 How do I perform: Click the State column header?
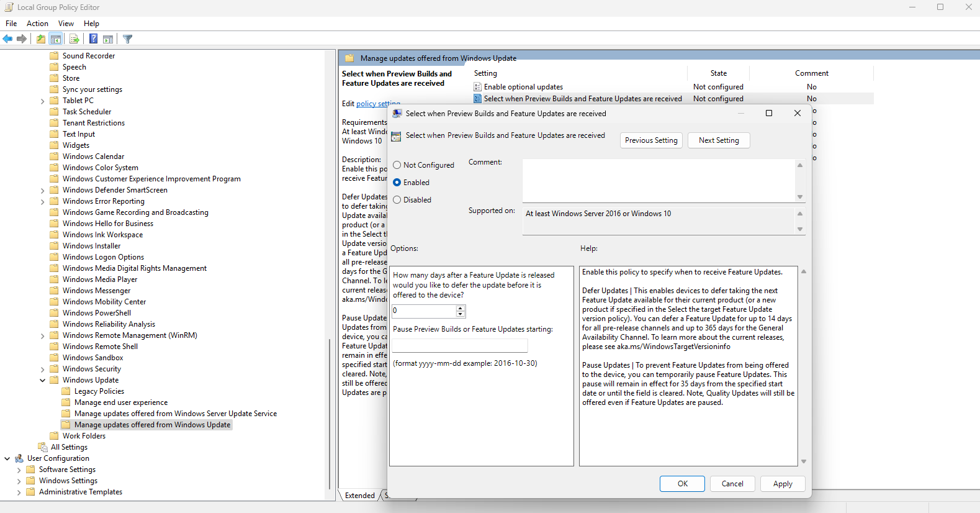[x=718, y=73]
